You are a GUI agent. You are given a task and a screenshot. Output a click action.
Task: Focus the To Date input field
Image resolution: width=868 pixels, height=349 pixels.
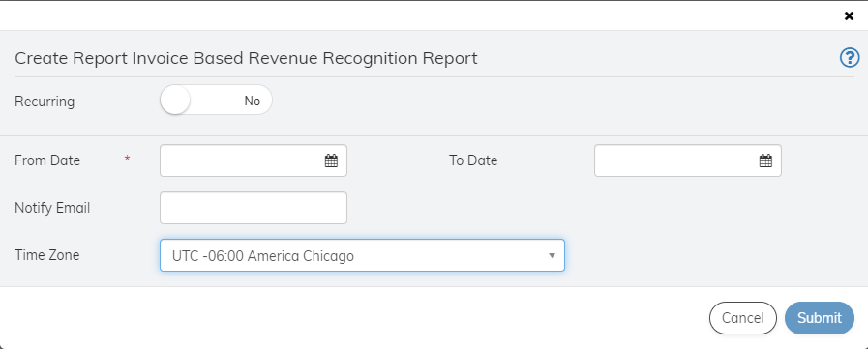688,160
